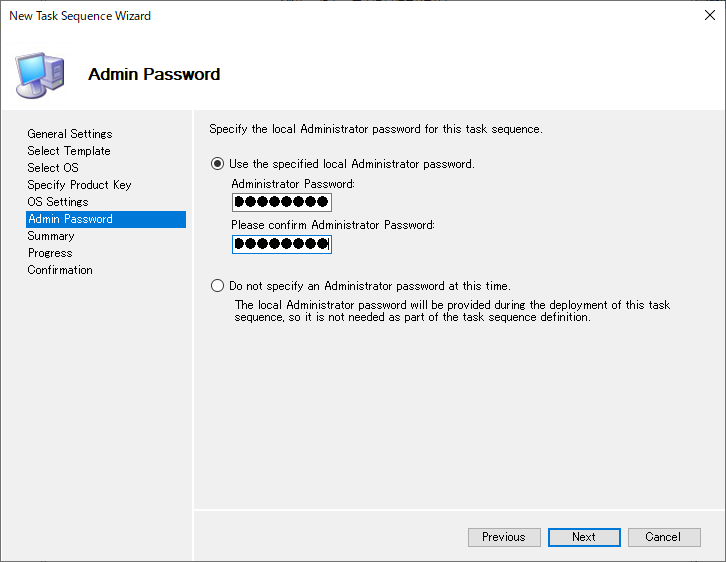Select 'Do not specify an Administrator password' option
726x562 pixels.
pos(218,286)
